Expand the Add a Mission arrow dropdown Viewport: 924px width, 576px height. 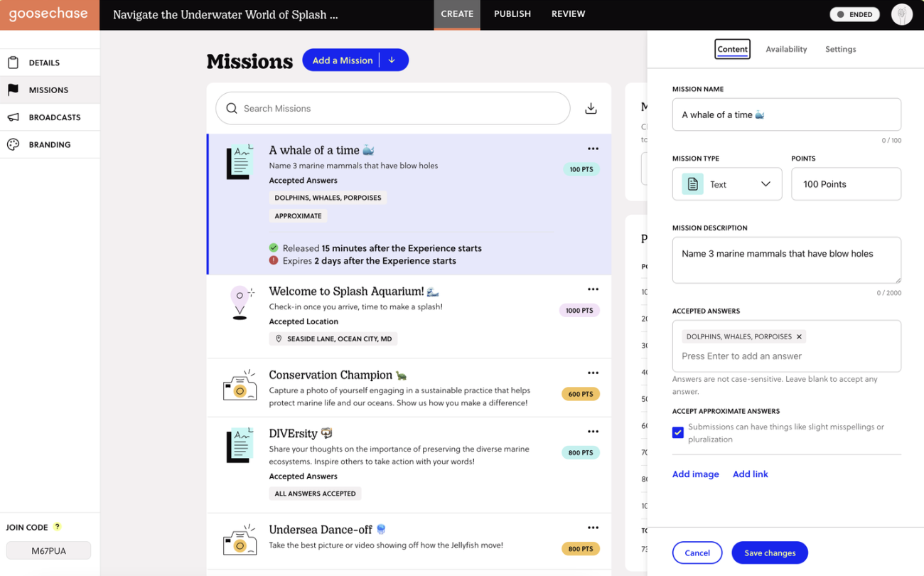[x=392, y=60]
